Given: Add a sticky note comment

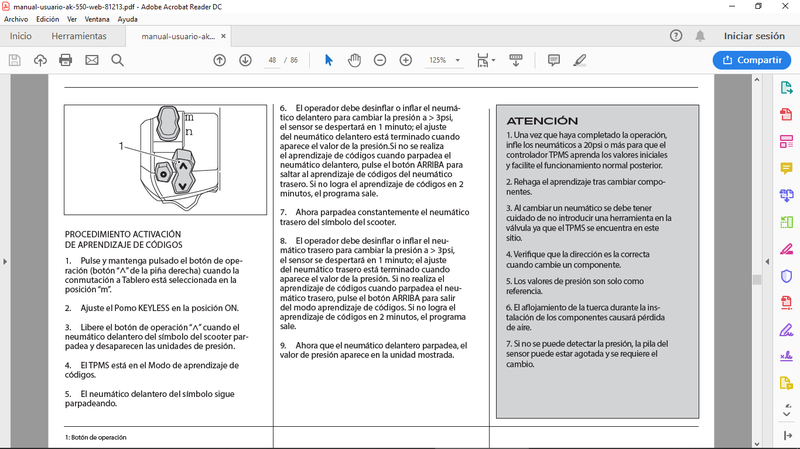Looking at the screenshot, I should (554, 60).
